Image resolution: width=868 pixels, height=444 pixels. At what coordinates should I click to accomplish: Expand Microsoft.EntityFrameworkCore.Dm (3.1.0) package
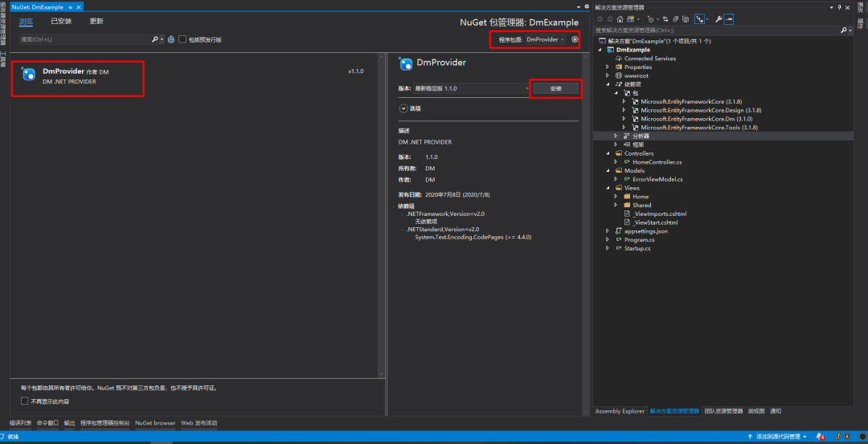pyautogui.click(x=624, y=119)
